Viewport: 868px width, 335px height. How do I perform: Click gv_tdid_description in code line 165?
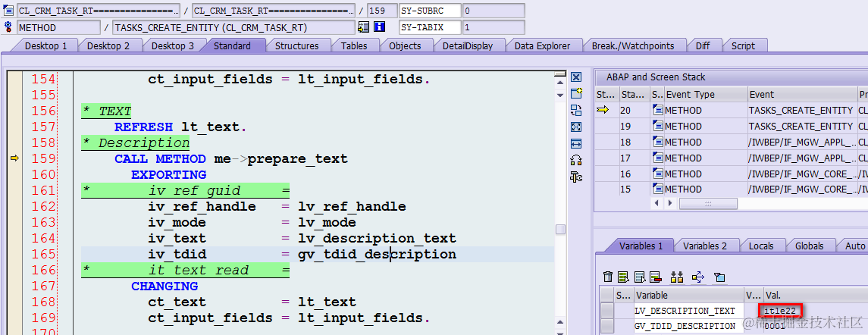pyautogui.click(x=377, y=255)
